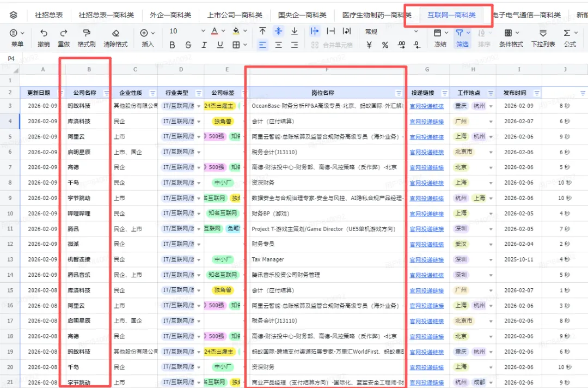Activate the format painter tool
588x388 pixels.
click(87, 33)
